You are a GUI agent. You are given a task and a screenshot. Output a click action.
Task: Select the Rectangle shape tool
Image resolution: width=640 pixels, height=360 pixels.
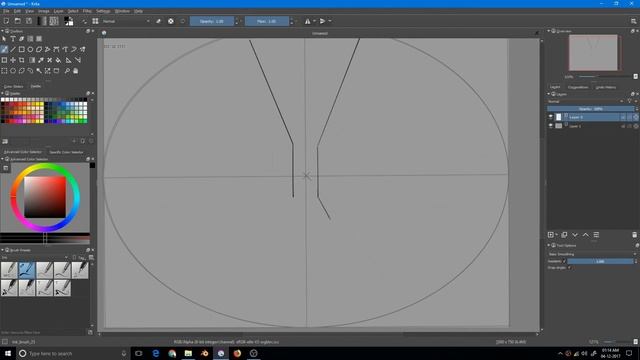tap(22, 49)
